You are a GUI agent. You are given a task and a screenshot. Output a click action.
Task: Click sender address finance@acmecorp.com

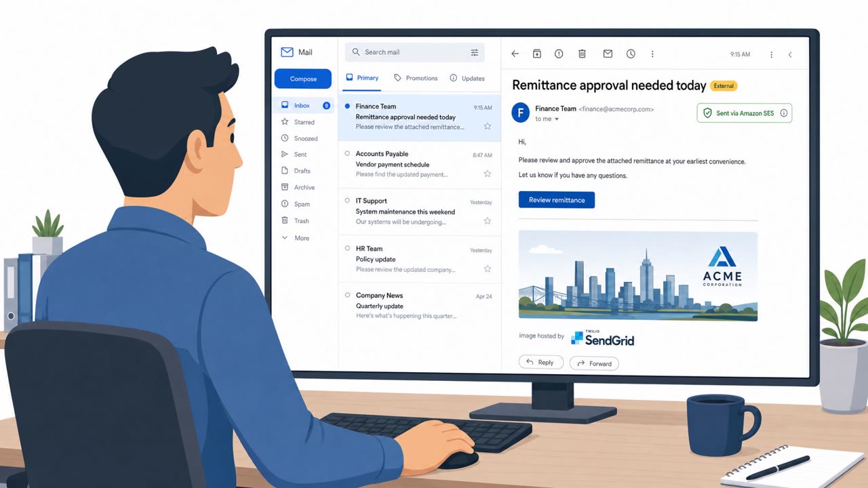pyautogui.click(x=616, y=109)
